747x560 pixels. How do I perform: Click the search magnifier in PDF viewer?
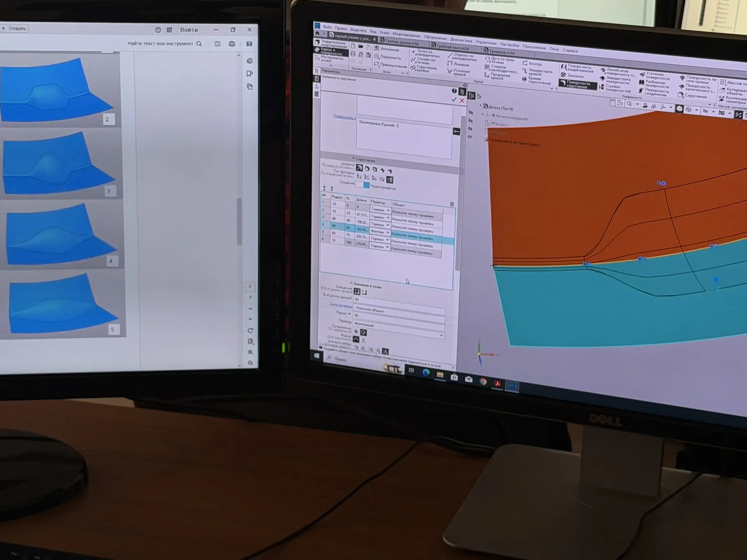point(199,44)
